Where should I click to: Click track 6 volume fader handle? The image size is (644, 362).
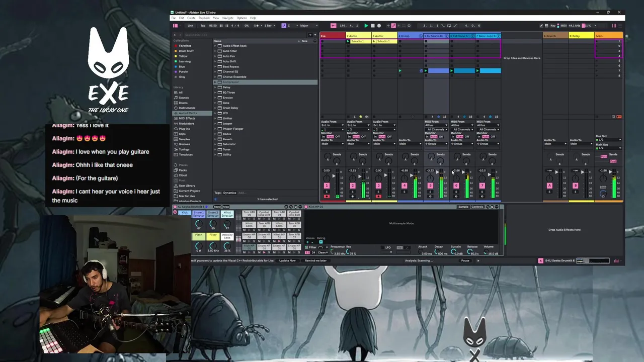tap(462, 172)
